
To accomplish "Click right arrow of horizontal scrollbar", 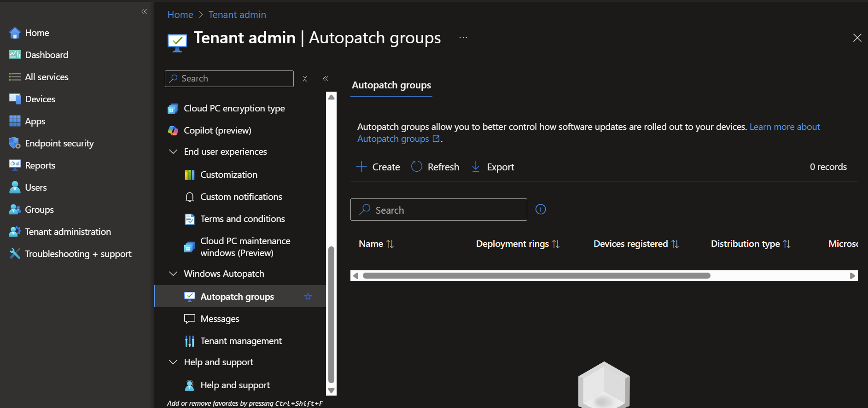I will click(x=853, y=275).
